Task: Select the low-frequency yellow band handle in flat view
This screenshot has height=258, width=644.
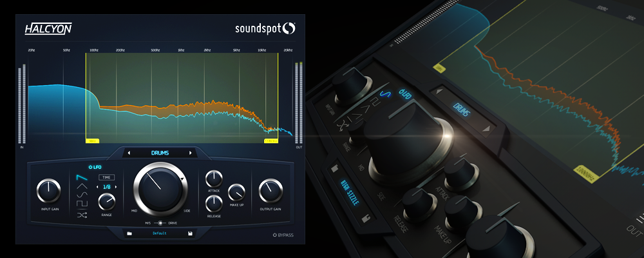Action: [x=92, y=141]
